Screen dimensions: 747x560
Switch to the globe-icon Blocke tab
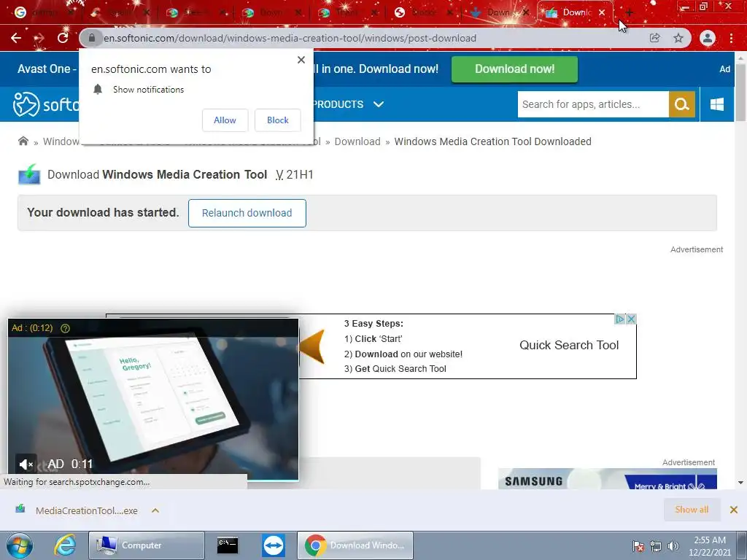click(423, 13)
